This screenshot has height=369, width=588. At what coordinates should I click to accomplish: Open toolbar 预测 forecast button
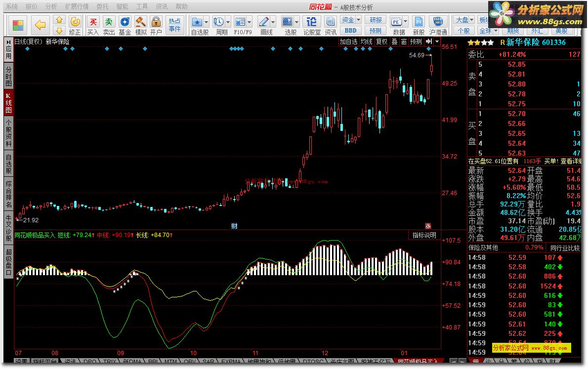[376, 30]
